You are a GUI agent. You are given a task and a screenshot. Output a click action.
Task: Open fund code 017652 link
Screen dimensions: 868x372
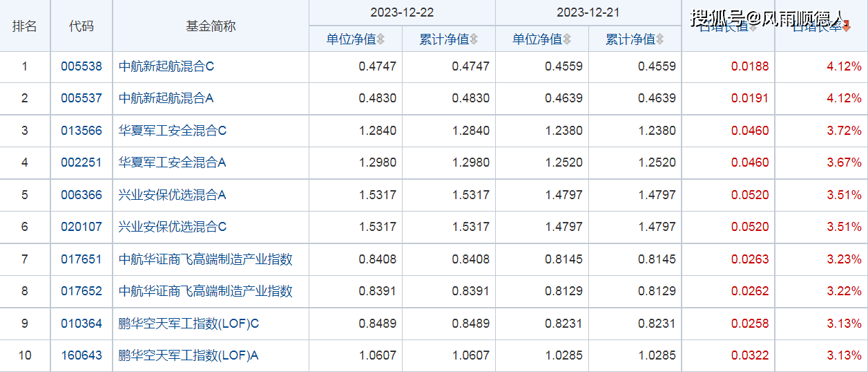point(81,291)
